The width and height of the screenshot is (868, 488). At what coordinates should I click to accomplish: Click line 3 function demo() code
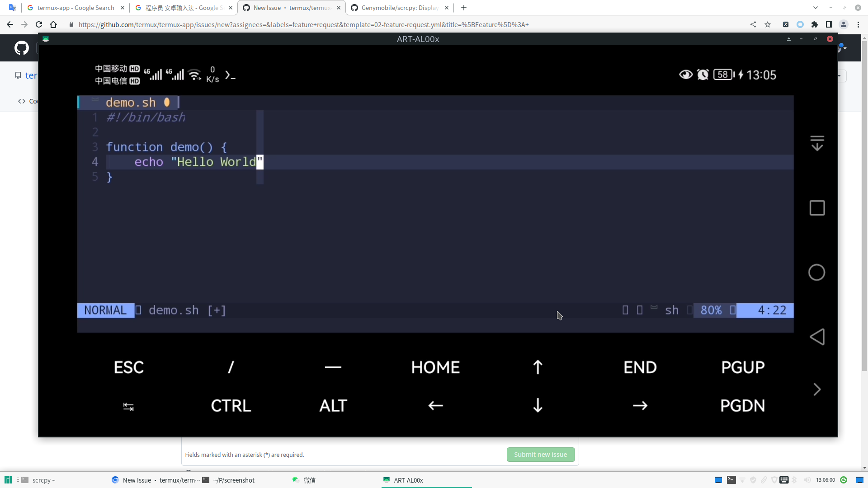pyautogui.click(x=166, y=147)
